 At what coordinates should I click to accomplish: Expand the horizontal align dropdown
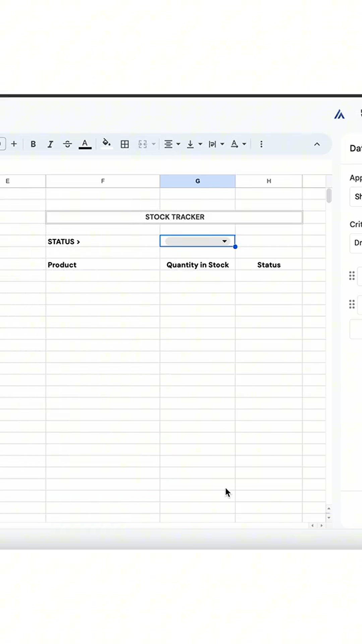tap(172, 144)
